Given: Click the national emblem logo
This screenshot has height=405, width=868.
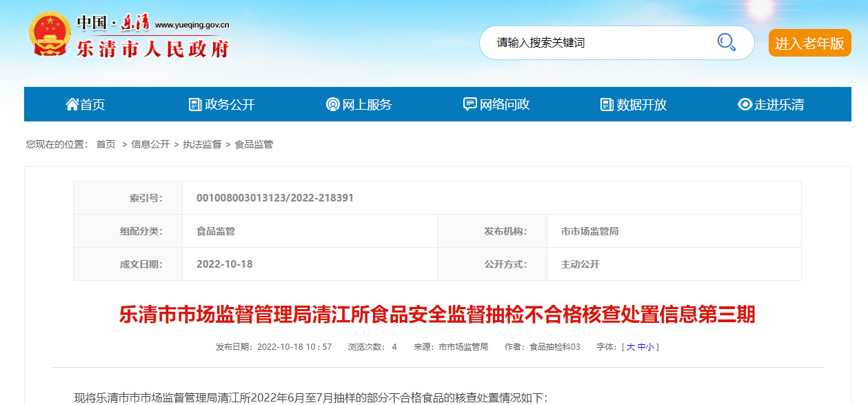Looking at the screenshot, I should pyautogui.click(x=50, y=34).
